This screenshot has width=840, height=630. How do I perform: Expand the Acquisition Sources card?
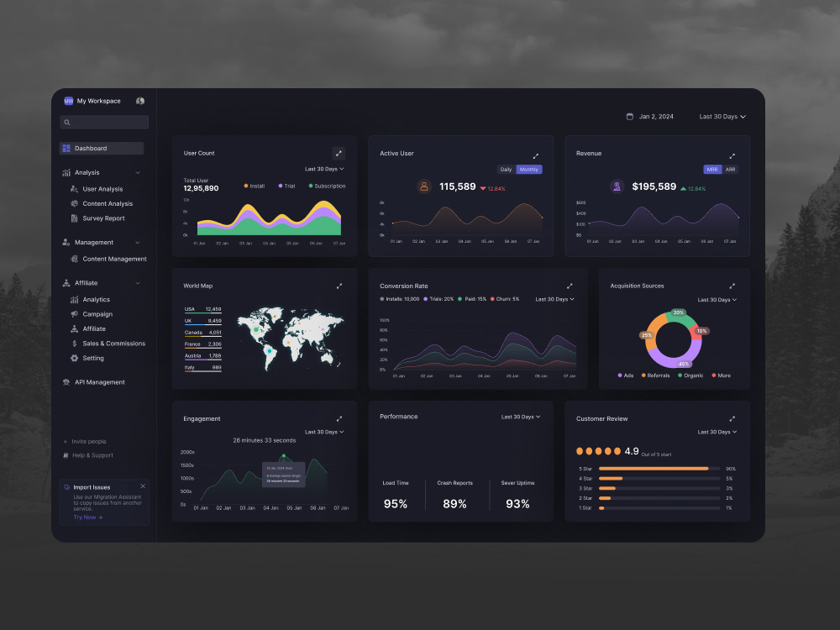tap(732, 286)
